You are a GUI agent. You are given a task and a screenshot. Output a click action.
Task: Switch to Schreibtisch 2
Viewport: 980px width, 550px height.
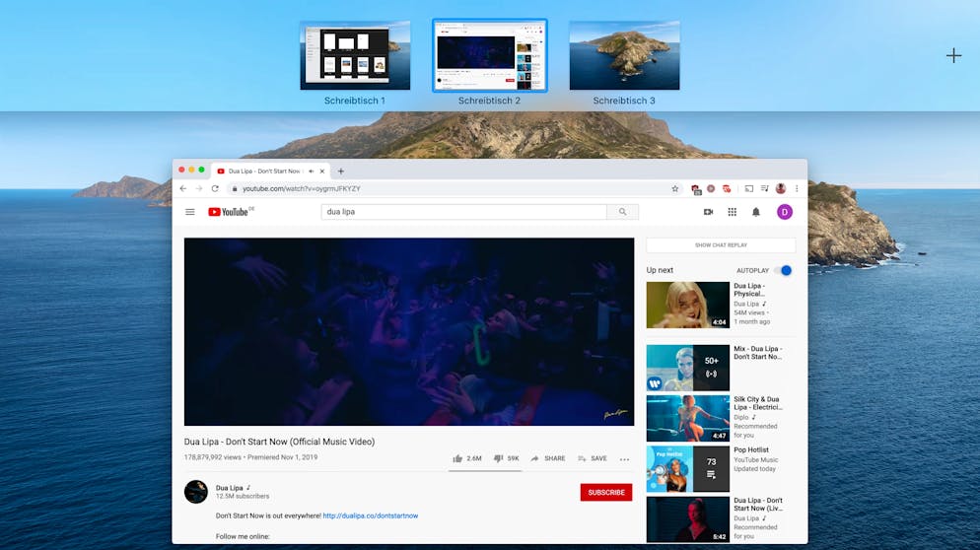coord(489,55)
